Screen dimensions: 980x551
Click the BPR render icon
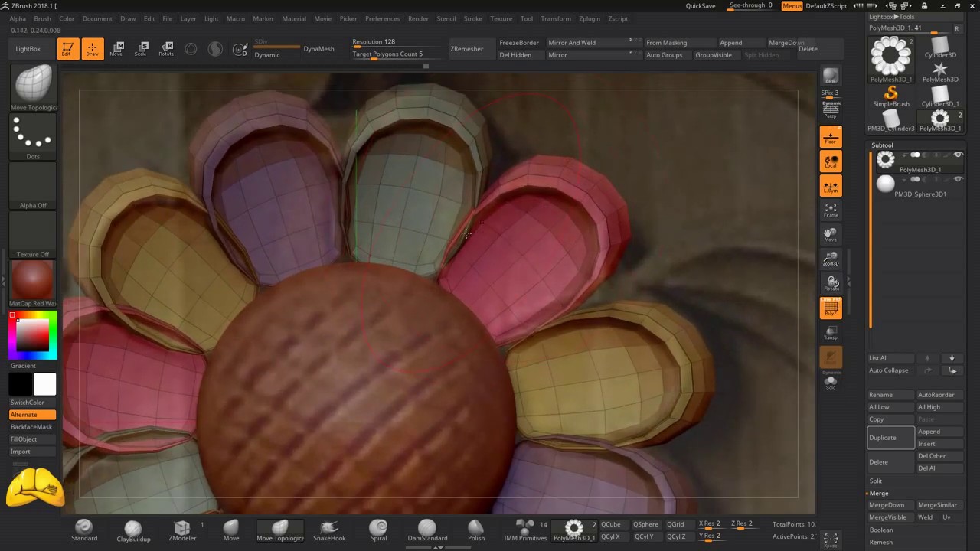tap(831, 77)
